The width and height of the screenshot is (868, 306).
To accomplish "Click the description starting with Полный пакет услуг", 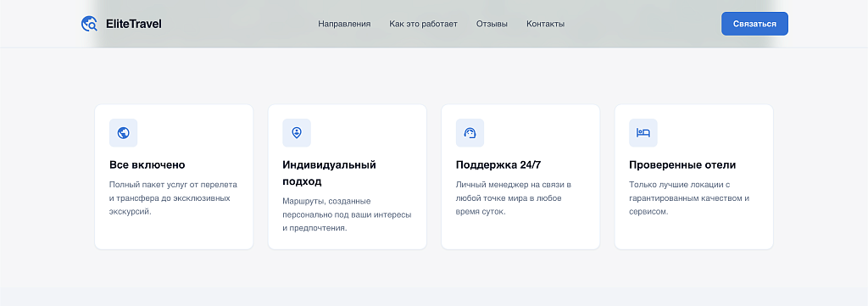I will tap(173, 198).
